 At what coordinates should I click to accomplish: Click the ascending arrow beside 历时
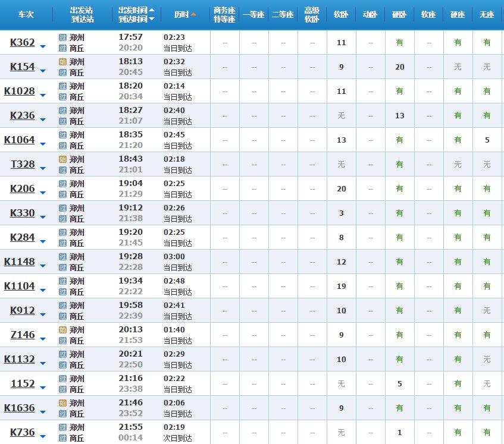point(193,14)
